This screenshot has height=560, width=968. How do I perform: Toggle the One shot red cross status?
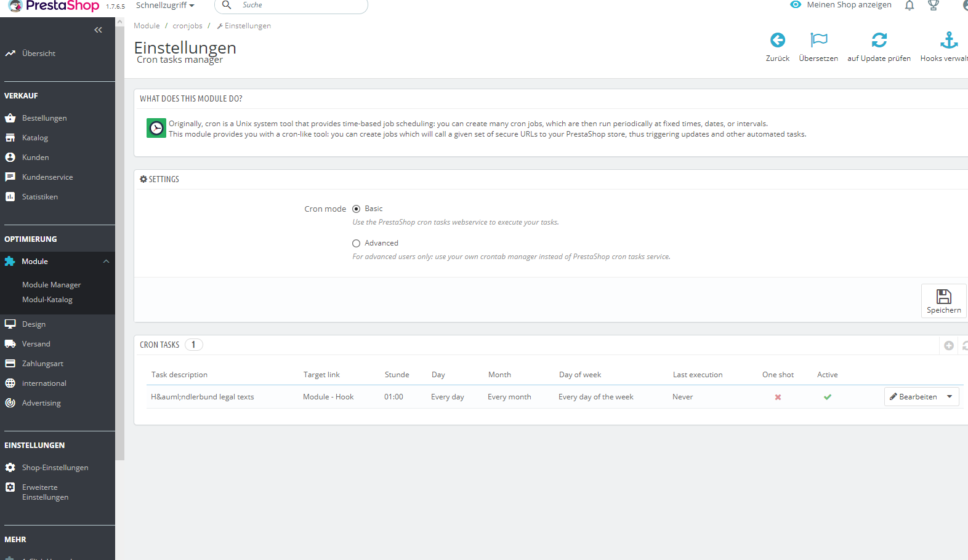point(778,398)
